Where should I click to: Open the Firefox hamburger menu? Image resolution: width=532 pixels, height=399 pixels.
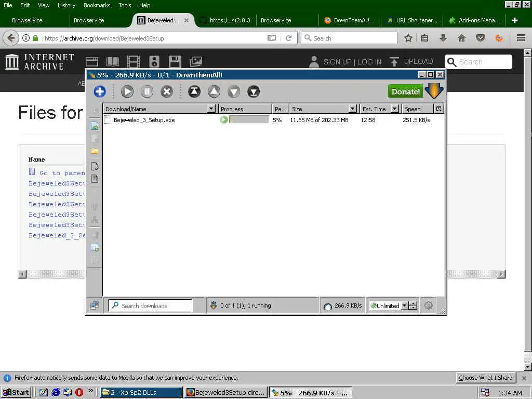pos(521,38)
